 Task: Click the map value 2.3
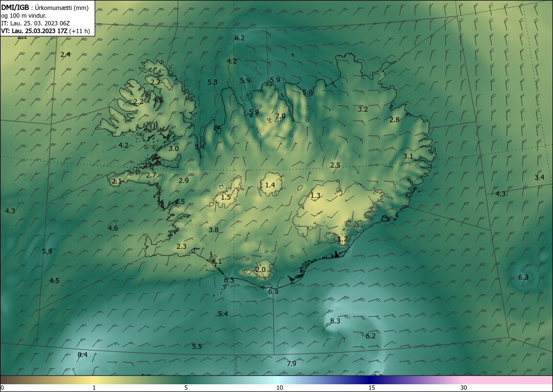[x=181, y=247]
